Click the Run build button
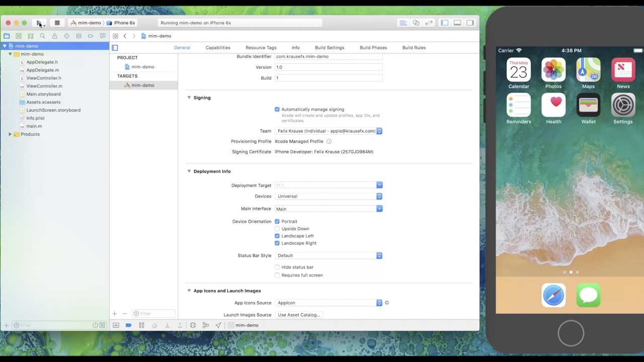 39,23
